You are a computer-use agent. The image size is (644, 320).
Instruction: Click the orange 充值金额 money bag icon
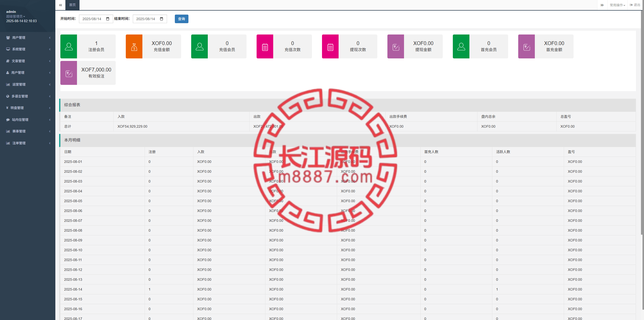coord(134,47)
